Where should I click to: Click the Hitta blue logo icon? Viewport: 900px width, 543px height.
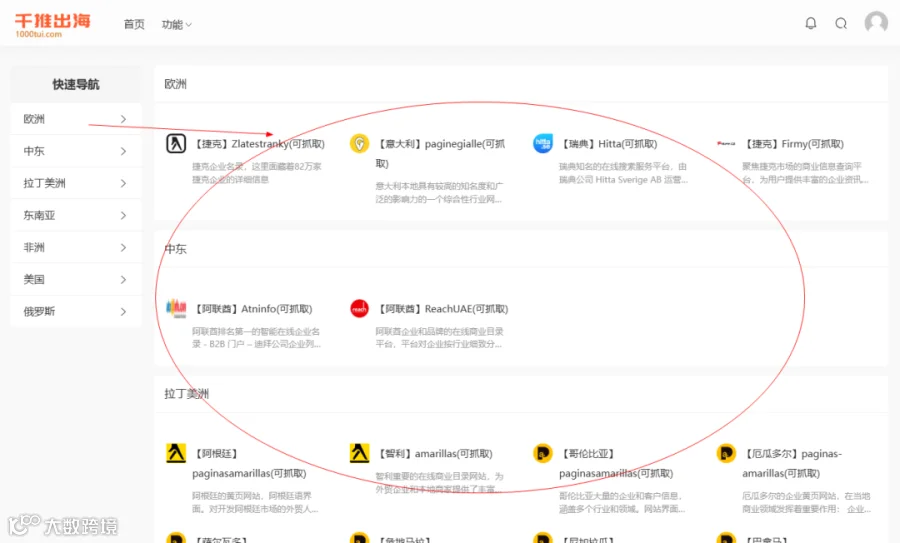[x=543, y=143]
